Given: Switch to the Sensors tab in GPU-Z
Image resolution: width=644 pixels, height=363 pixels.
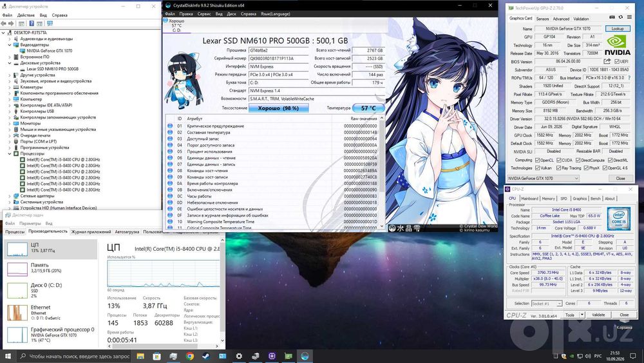Looking at the screenshot, I should coord(542,19).
